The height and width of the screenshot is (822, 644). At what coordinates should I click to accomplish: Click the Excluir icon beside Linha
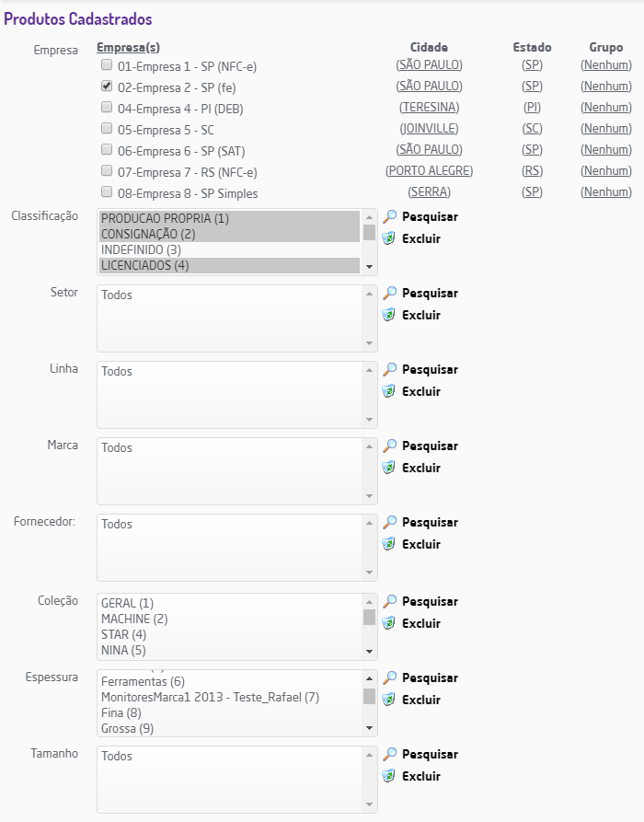click(x=389, y=391)
